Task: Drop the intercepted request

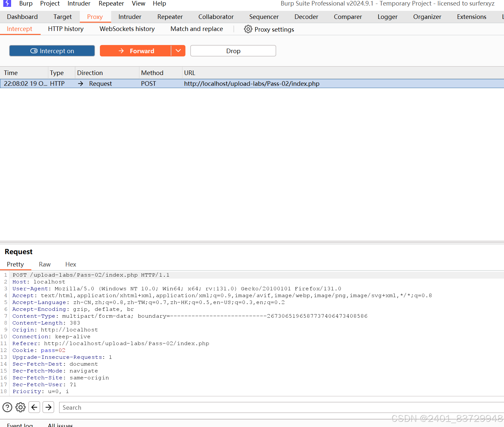Action: [x=233, y=51]
